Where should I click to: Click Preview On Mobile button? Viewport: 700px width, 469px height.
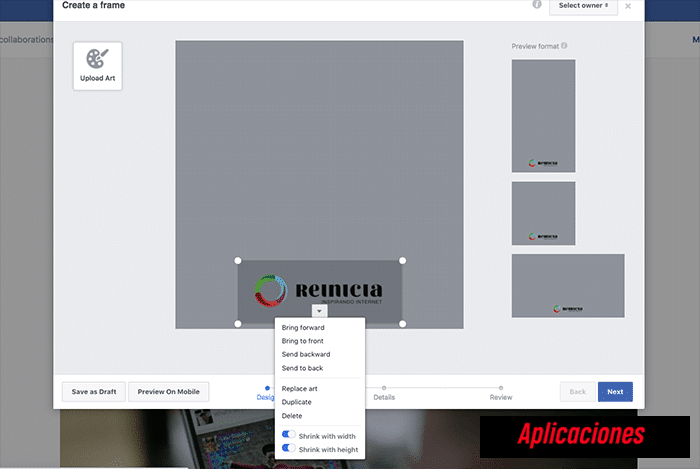168,392
